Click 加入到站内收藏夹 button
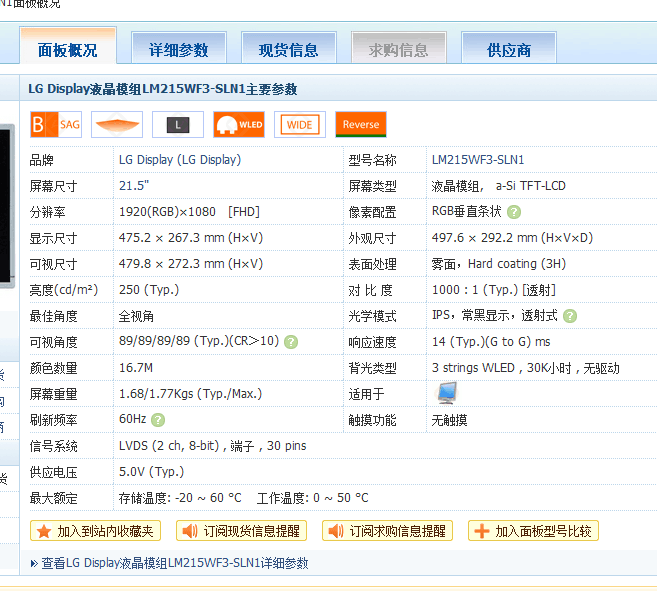Screen dimensions: 657x591 coord(96,531)
